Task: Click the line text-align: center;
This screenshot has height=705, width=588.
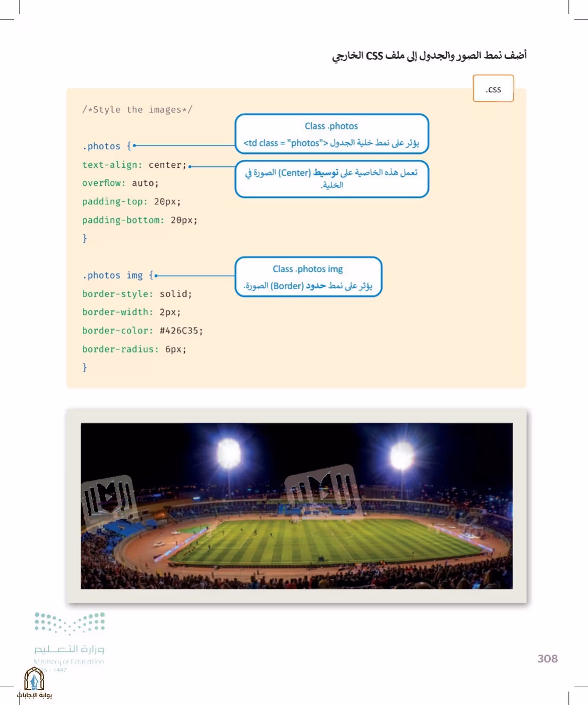Action: click(x=134, y=165)
